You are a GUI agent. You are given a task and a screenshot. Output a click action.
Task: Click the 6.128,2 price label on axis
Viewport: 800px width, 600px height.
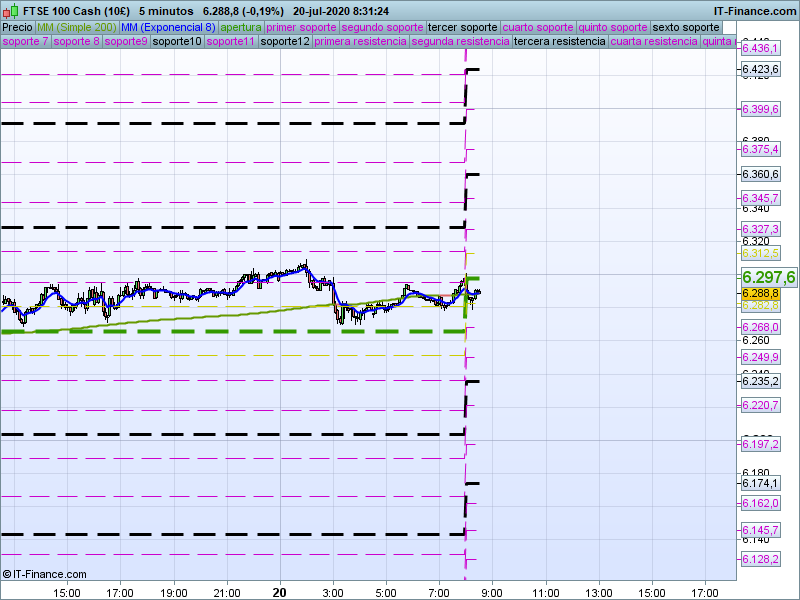[x=760, y=559]
